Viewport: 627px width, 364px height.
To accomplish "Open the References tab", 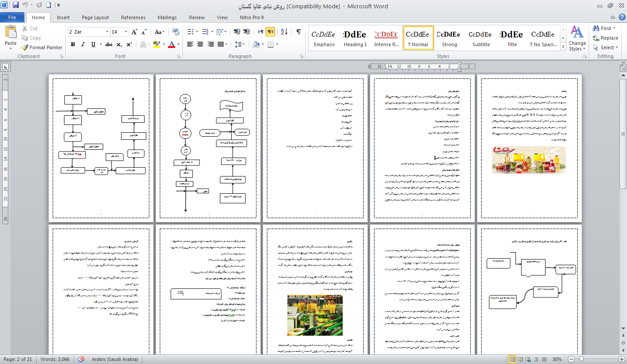I will click(133, 17).
